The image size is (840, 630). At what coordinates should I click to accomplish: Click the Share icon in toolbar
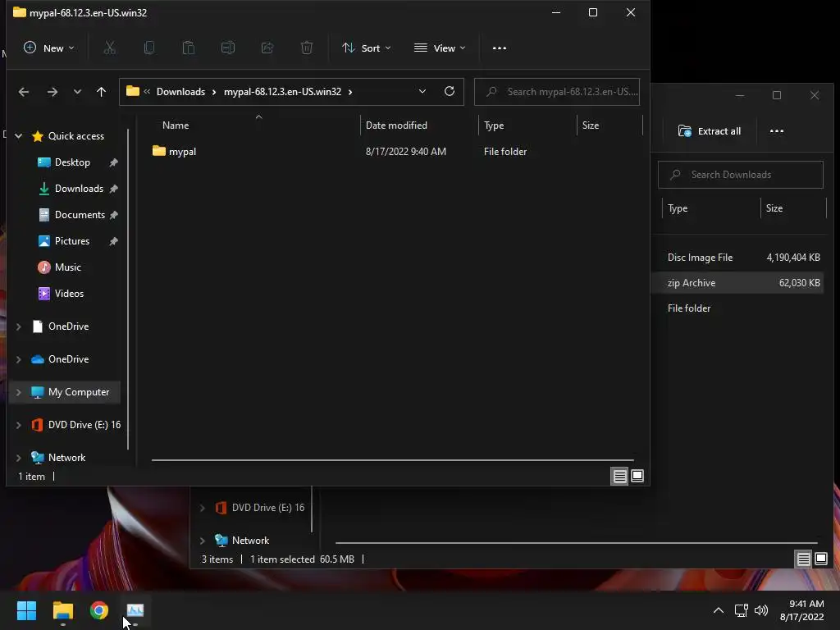267,48
